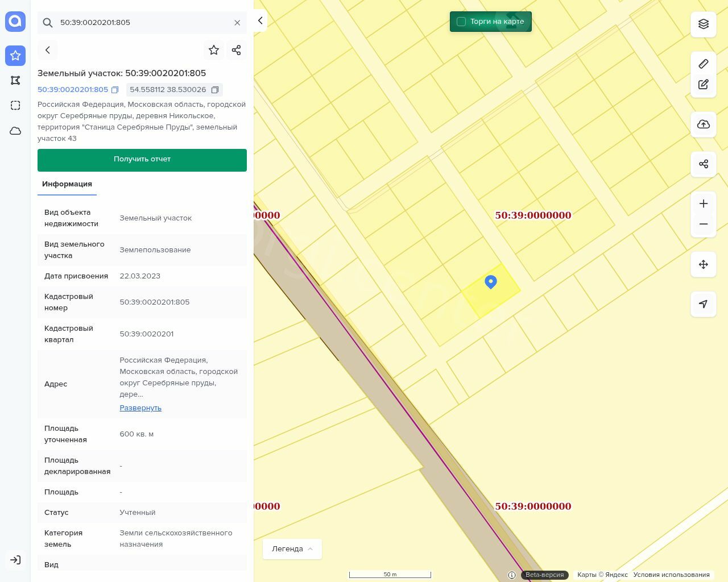Collapse the left information panel
The image size is (728, 582).
260,21
